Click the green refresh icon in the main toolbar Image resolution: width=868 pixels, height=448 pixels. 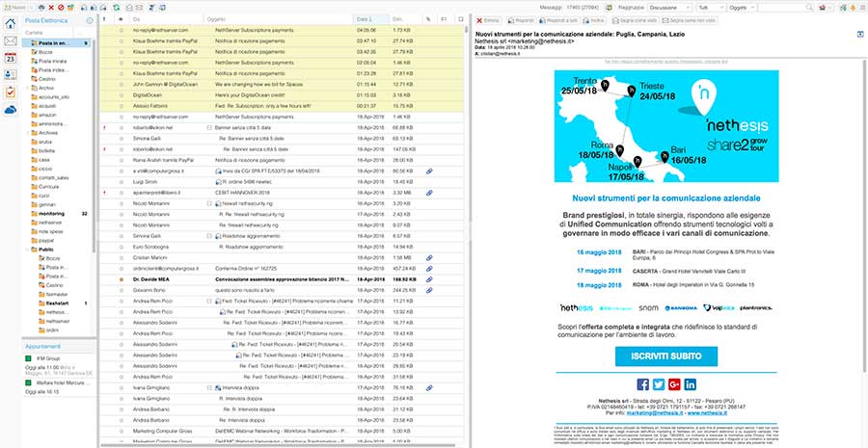pyautogui.click(x=116, y=8)
